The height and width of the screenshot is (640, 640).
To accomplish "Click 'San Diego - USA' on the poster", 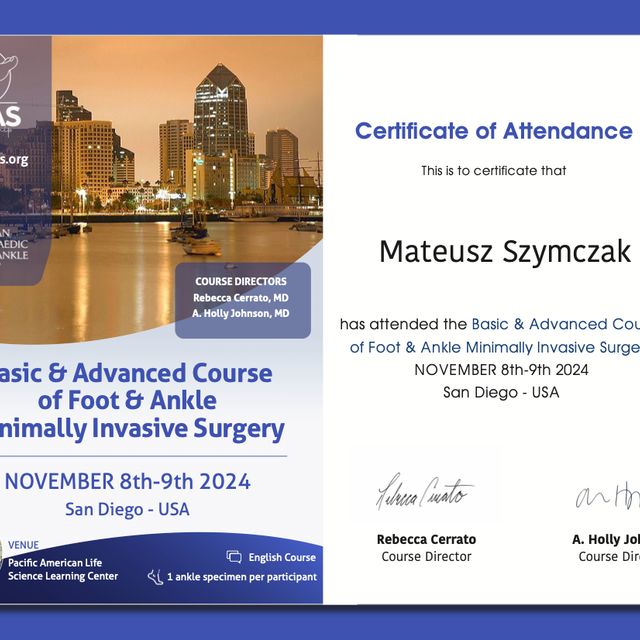I will [127, 509].
